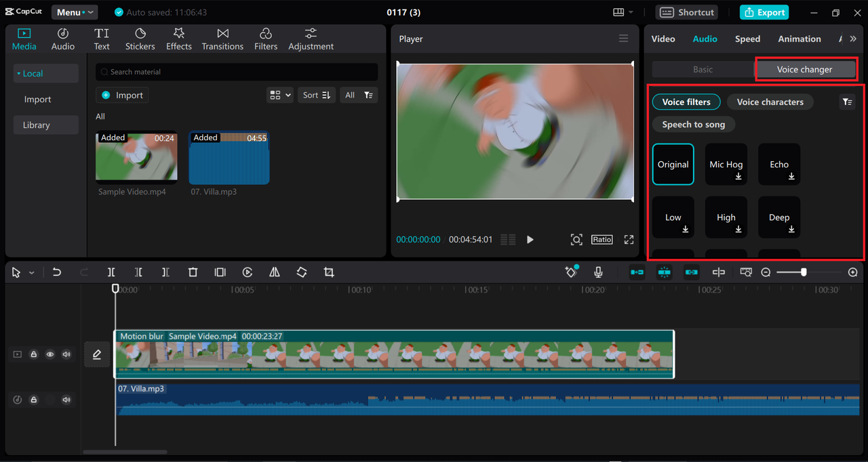
Task: Open the player hamburger menu
Action: 624,39
